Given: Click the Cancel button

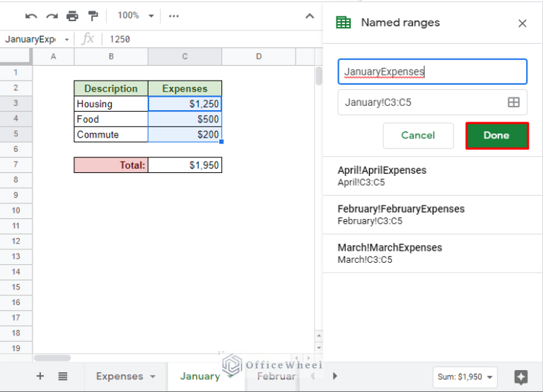Looking at the screenshot, I should [418, 136].
